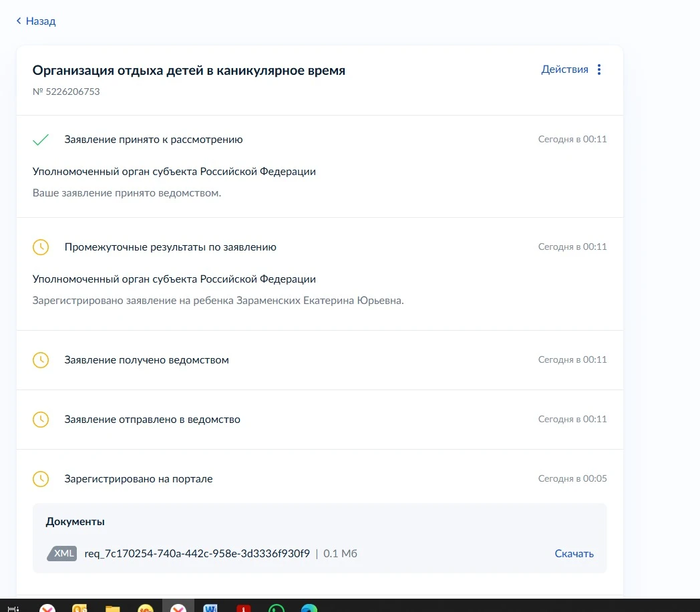Click the green checkmark status icon
700x612 pixels.
coord(41,140)
